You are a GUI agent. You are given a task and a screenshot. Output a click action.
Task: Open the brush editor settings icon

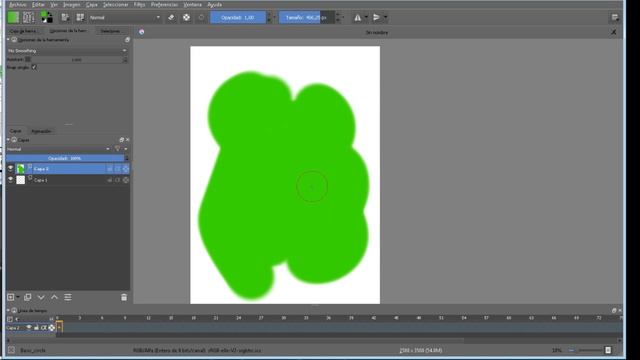pyautogui.click(x=65, y=18)
